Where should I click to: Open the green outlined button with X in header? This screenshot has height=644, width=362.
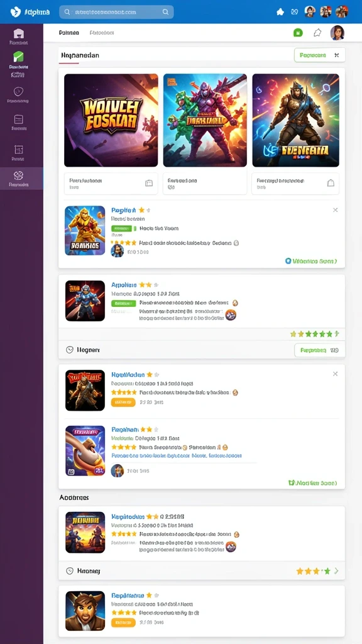[320, 55]
